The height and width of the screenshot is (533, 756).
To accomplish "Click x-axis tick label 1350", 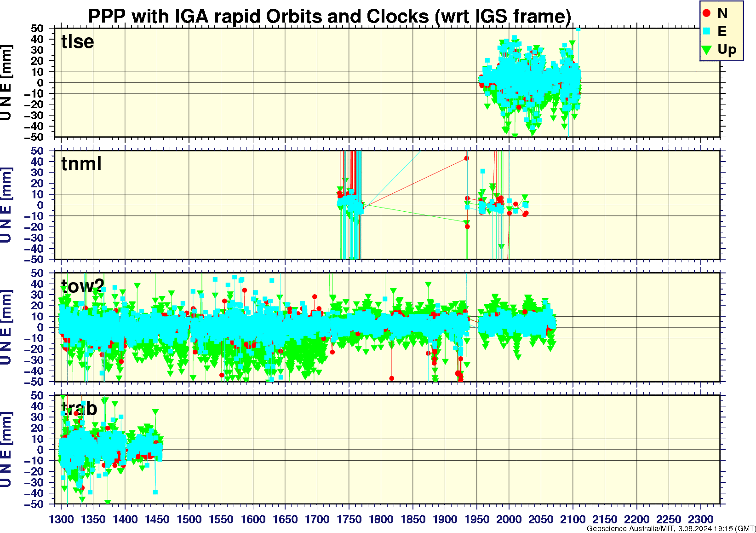I will [x=93, y=519].
